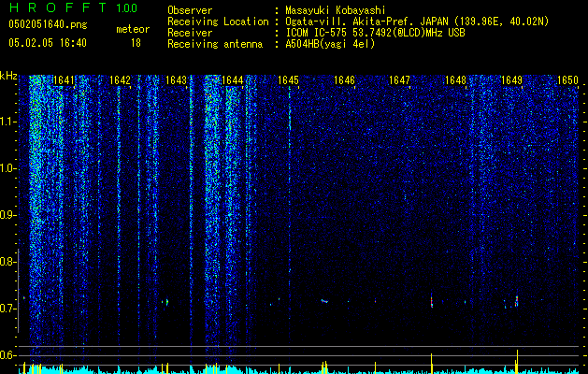Click the 0.6 kHz frequency label
The width and height of the screenshot is (588, 374).
tap(7, 355)
